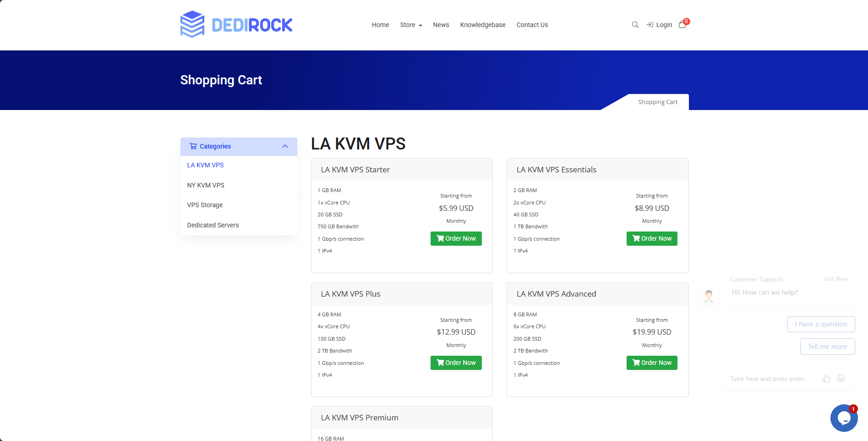The image size is (868, 441).
Task: Order the LA KVM VPS Starter plan
Action: [x=456, y=238]
